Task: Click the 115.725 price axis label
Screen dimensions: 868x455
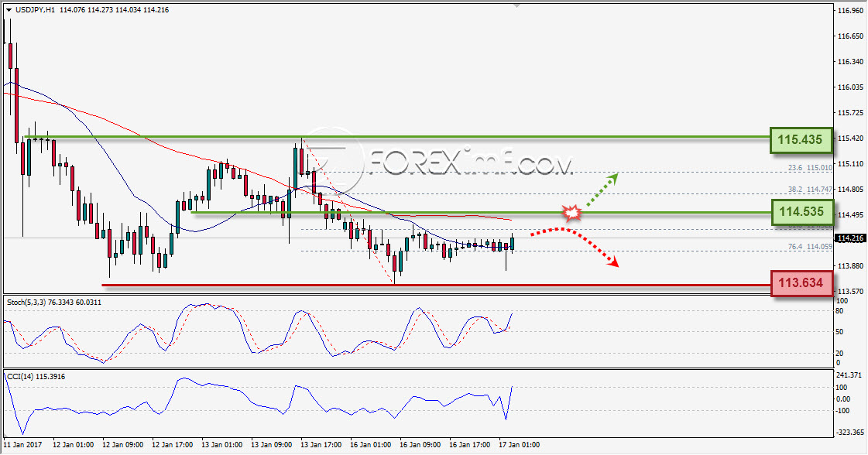Action: [851, 112]
